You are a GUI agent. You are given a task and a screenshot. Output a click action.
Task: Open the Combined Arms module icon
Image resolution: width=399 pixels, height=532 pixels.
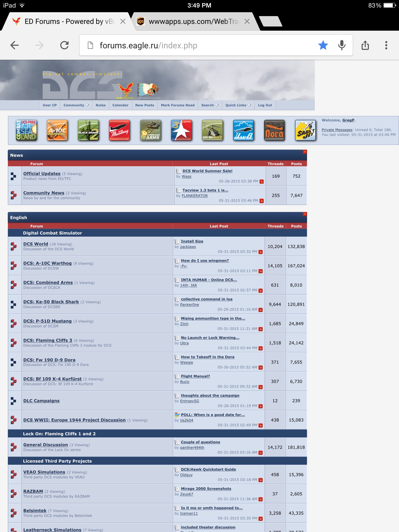(x=150, y=130)
